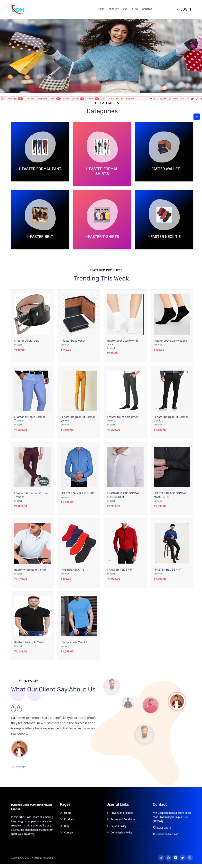The image size is (202, 868).
Task: Click the DDM logo in header
Action: [18, 9]
